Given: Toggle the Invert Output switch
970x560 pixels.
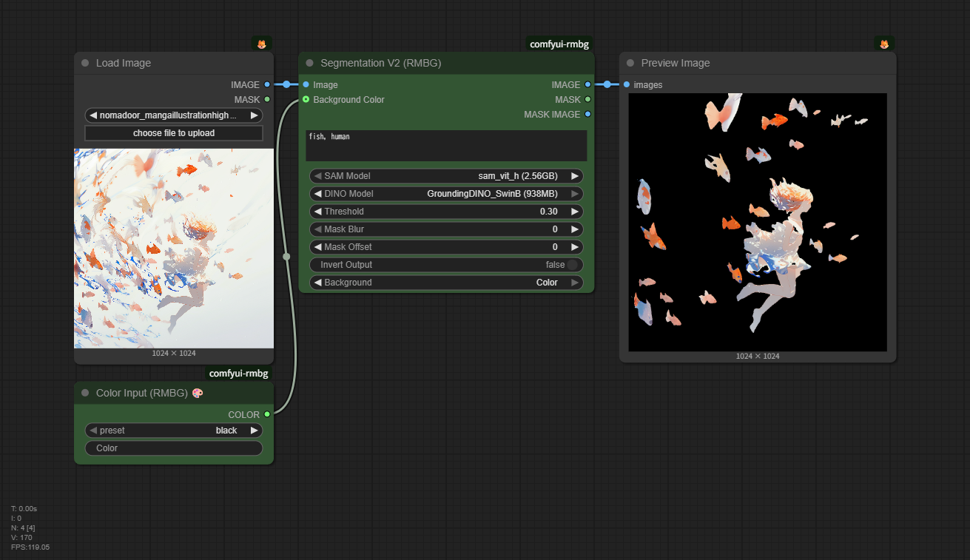Looking at the screenshot, I should [572, 265].
